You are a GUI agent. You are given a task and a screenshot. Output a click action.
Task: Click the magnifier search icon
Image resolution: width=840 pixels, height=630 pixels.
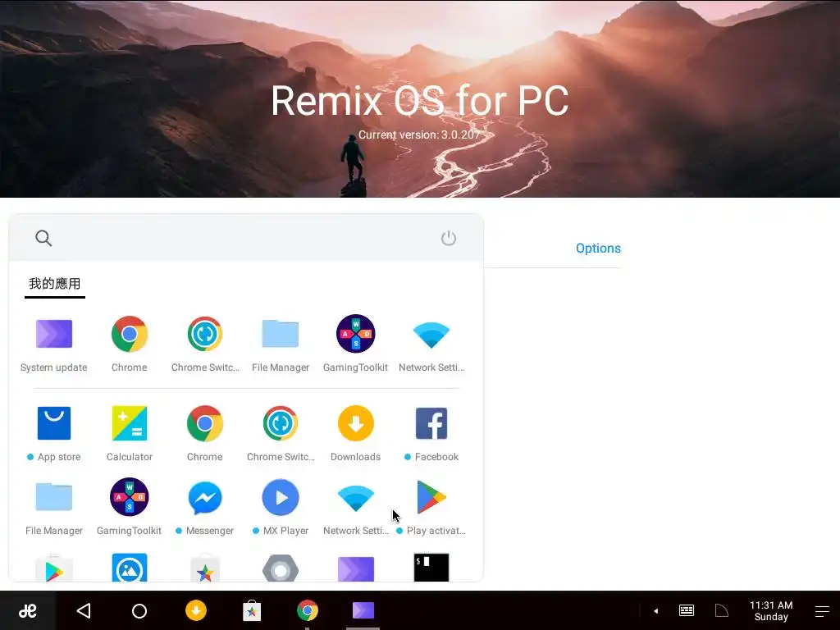(43, 238)
